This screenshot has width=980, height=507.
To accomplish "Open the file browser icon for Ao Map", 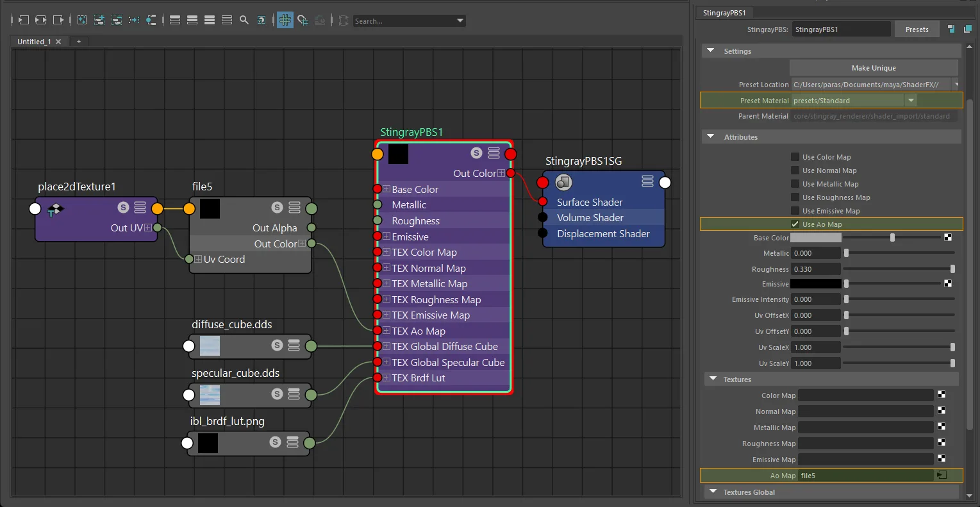I will pyautogui.click(x=942, y=476).
